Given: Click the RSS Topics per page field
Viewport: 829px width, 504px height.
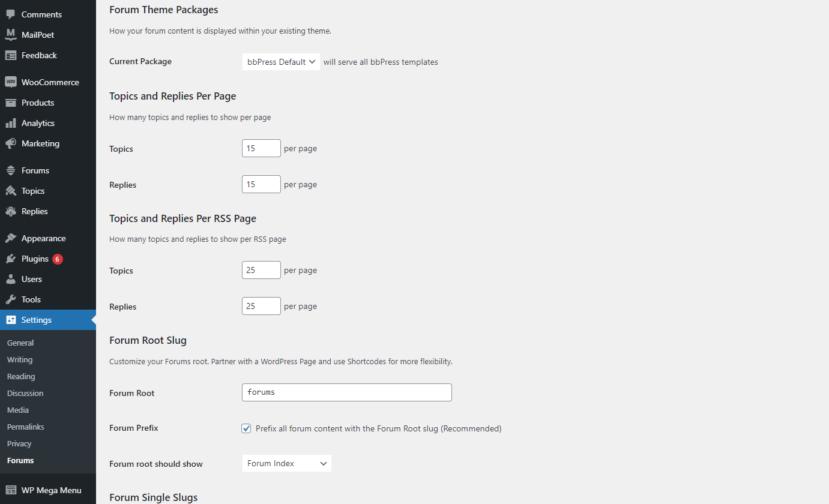Looking at the screenshot, I should [x=261, y=270].
